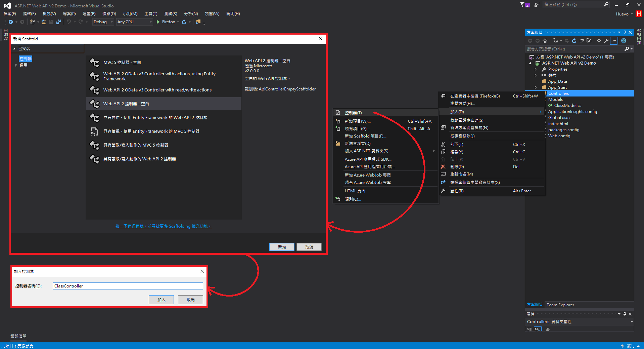
Task: Click the Solution Explorer search field
Action: click(575, 49)
